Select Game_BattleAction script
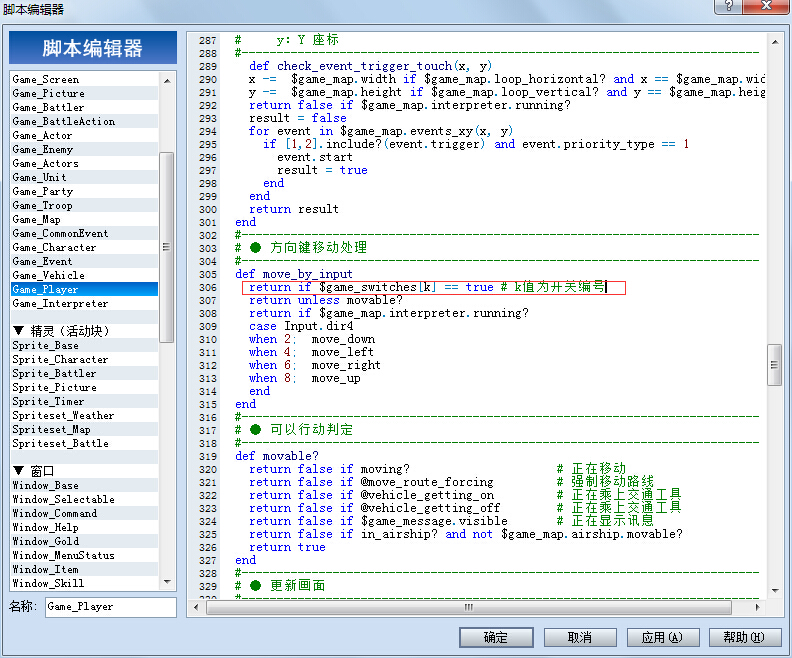792x658 pixels. coord(84,121)
